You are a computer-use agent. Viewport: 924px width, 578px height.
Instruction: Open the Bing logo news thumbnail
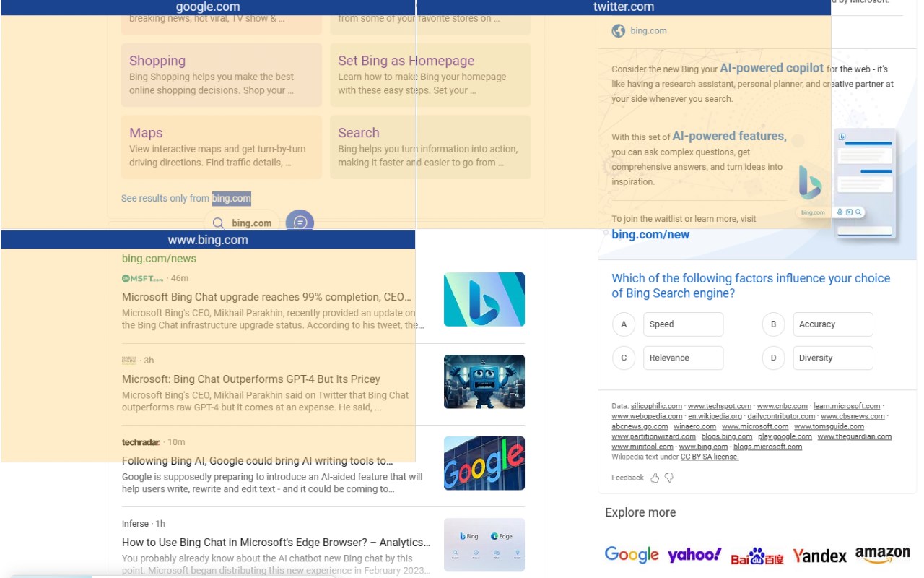(x=484, y=299)
